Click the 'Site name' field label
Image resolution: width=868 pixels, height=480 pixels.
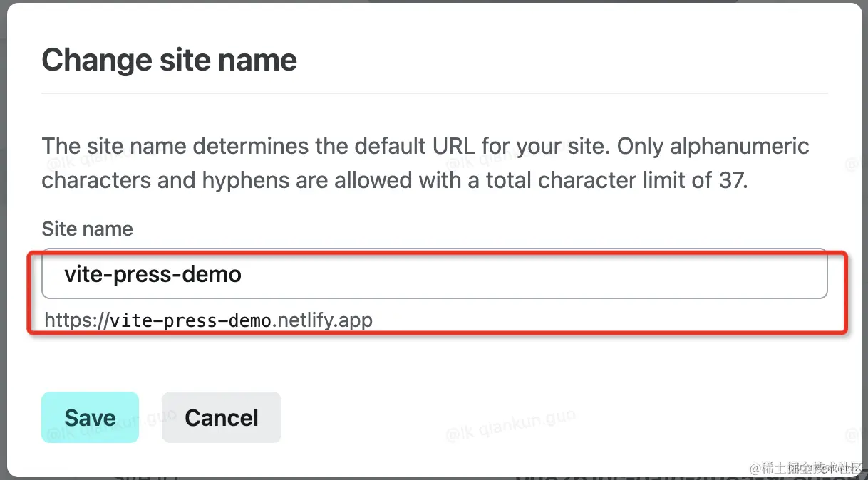(88, 229)
